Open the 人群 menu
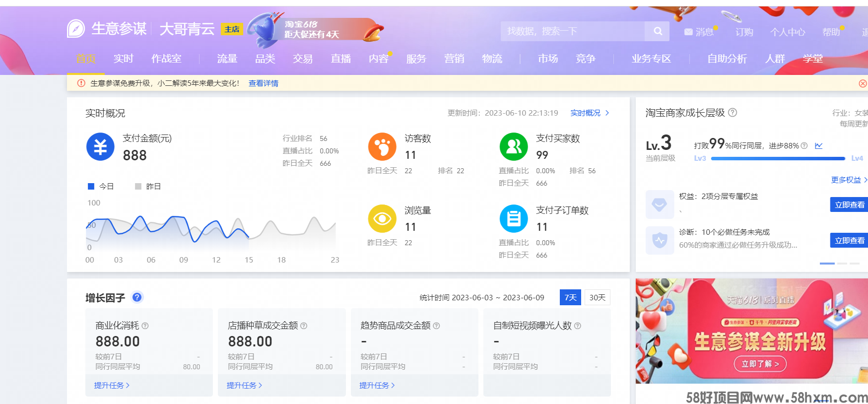 coord(775,59)
